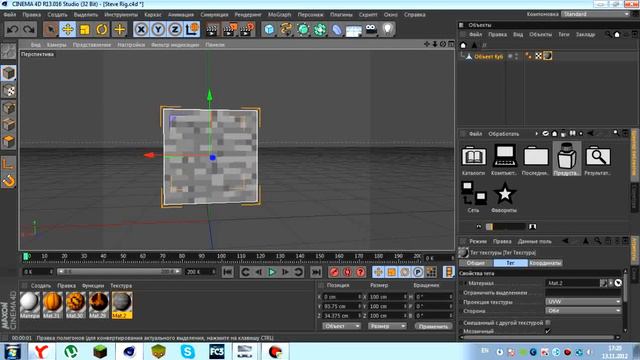Screen dimensions: 640x360
Task: Select the Mat.2 material thumbnail
Action: click(122, 305)
